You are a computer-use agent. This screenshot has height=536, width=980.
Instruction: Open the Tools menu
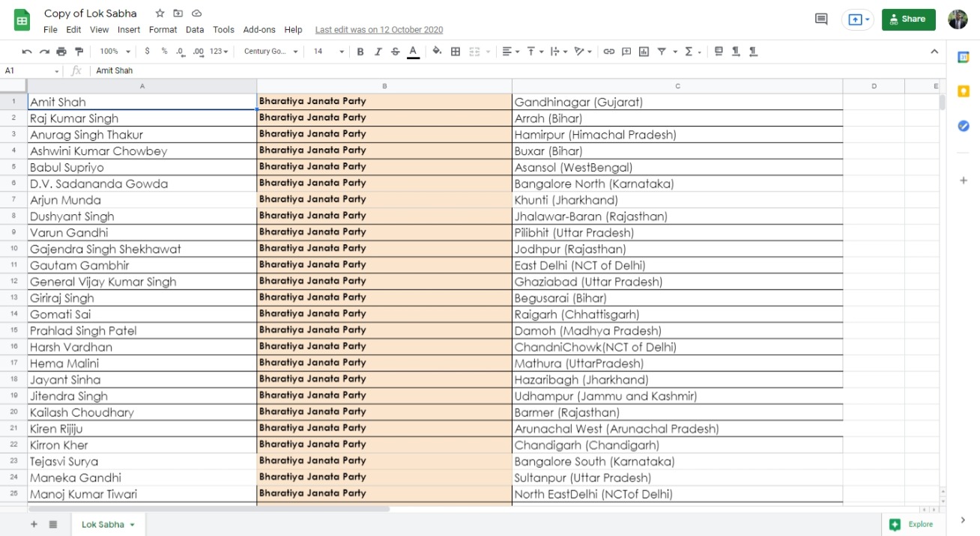tap(223, 30)
